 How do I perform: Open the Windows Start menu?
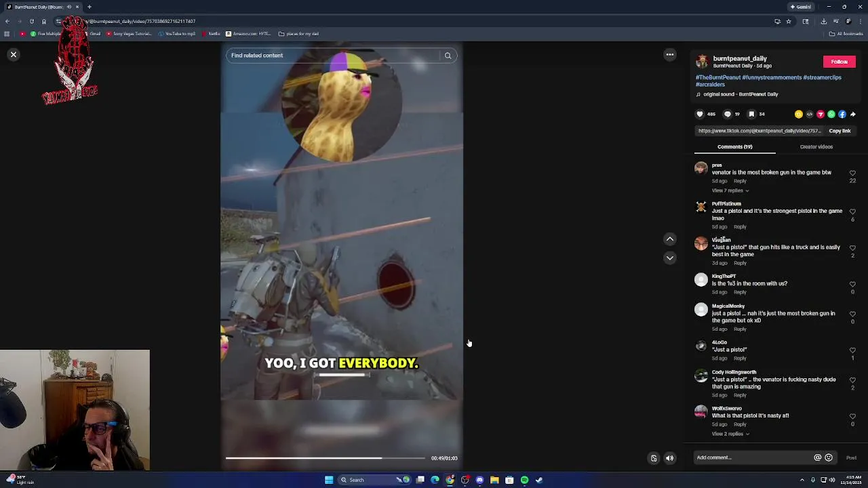click(329, 480)
